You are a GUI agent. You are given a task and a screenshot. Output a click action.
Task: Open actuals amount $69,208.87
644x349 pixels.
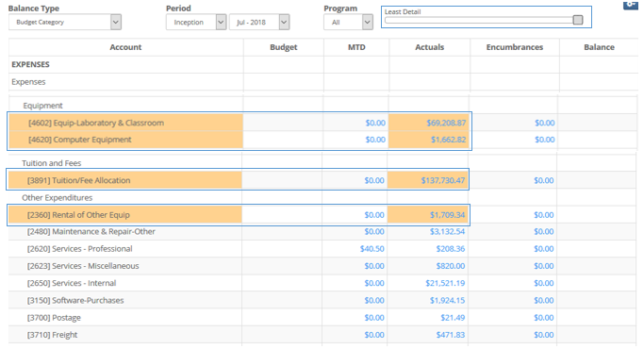[x=446, y=123]
